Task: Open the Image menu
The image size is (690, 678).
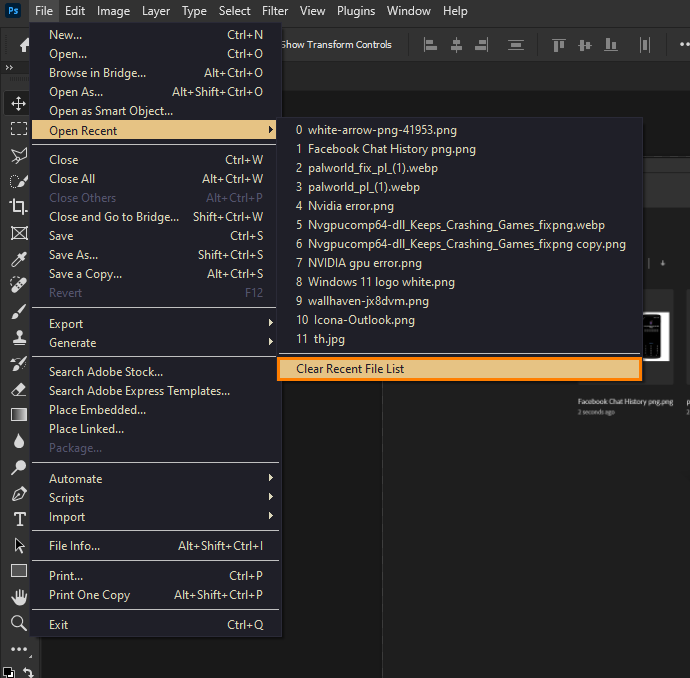Action: click(x=113, y=11)
